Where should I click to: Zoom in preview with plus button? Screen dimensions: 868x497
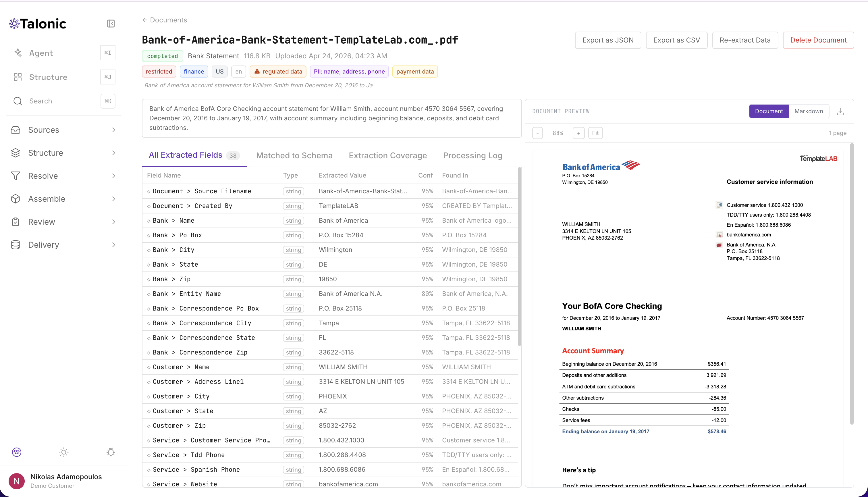pos(578,133)
